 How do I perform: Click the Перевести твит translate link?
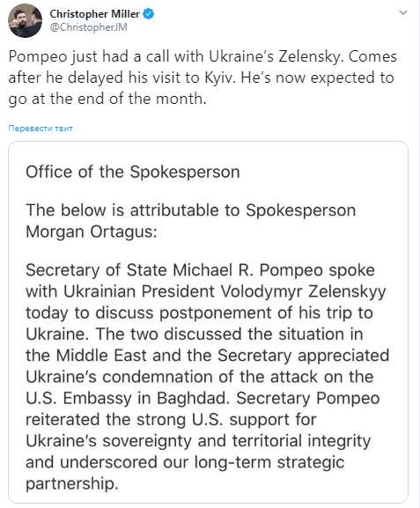tap(41, 129)
